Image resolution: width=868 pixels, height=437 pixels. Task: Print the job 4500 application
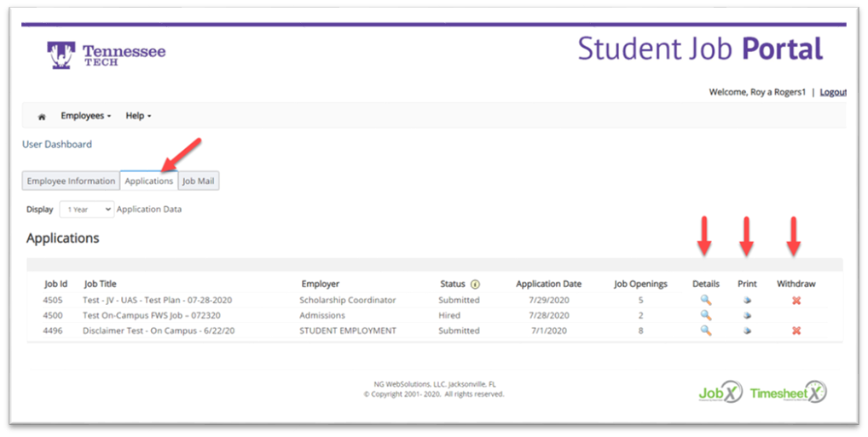(x=747, y=316)
